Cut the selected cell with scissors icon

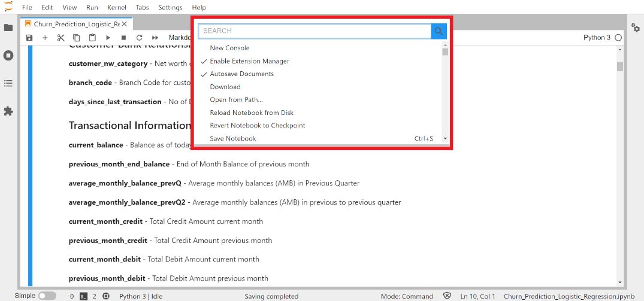[x=61, y=38]
